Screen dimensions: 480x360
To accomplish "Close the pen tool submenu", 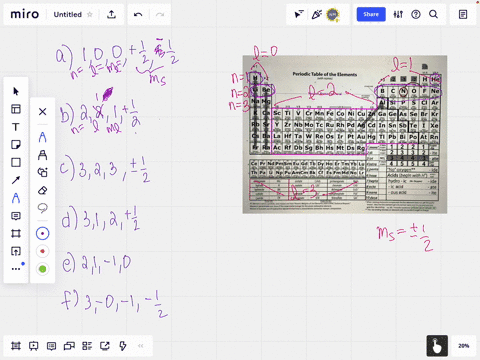I will click(x=42, y=111).
